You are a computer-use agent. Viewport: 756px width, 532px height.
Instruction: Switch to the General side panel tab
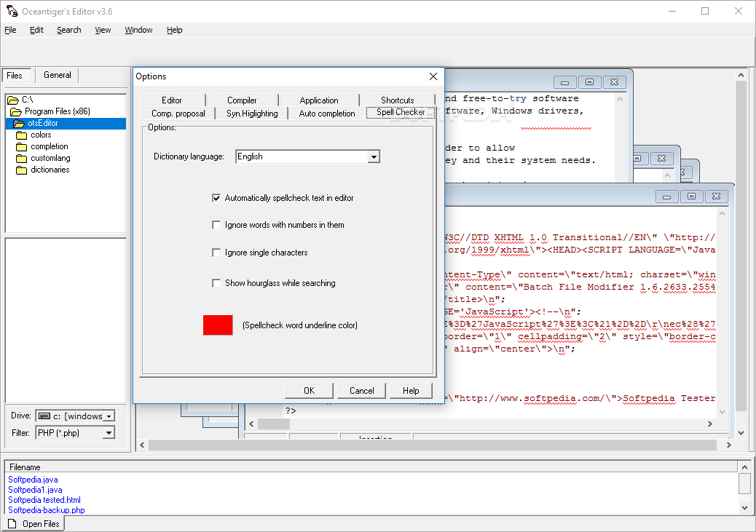click(58, 75)
